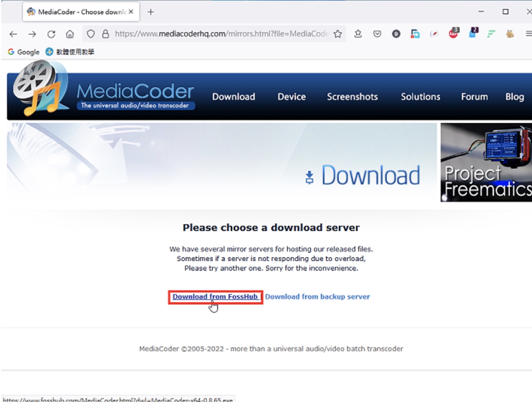Click 'Please choose a download server' heading
This screenshot has height=402, width=532.
tap(271, 228)
